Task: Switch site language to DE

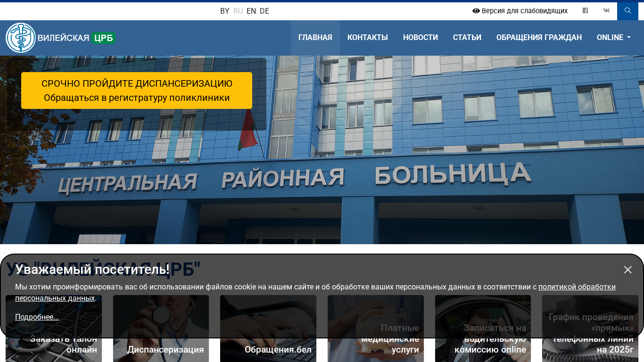Action: coord(264,11)
